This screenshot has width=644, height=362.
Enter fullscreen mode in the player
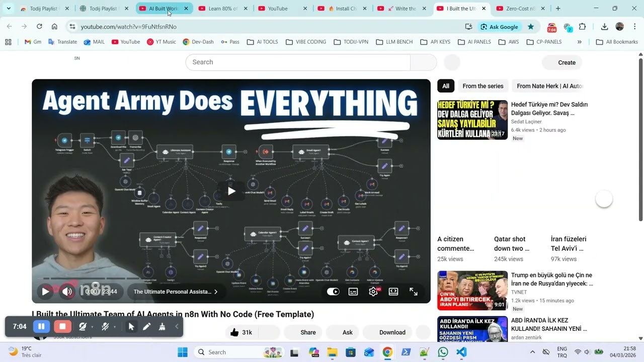414,292
